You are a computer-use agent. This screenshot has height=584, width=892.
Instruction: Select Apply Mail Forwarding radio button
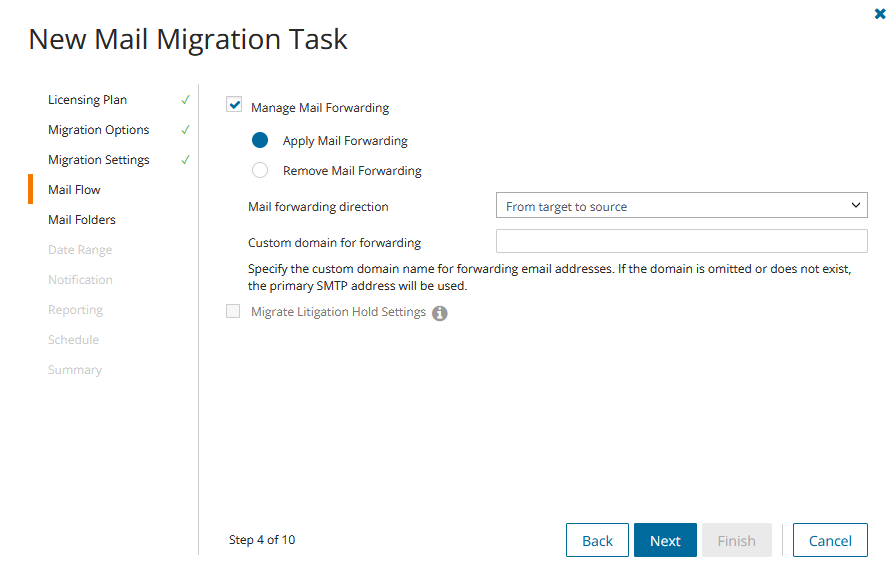point(260,140)
